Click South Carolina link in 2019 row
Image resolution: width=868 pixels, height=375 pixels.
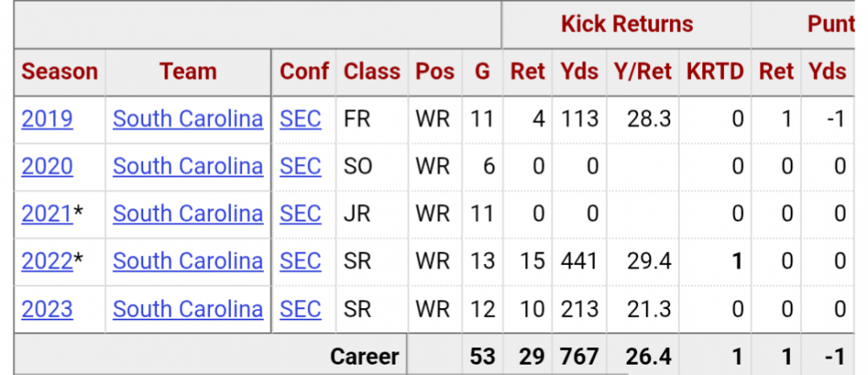click(187, 119)
